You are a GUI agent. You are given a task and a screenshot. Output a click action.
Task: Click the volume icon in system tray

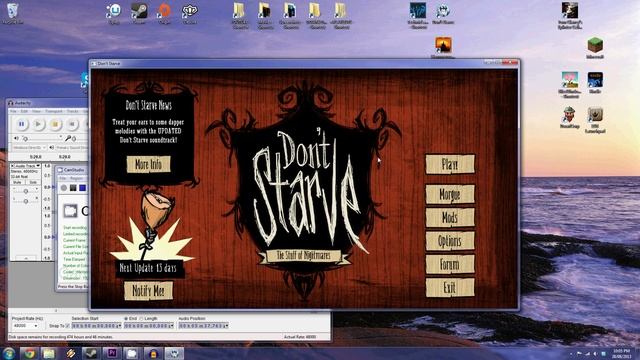pyautogui.click(x=595, y=353)
